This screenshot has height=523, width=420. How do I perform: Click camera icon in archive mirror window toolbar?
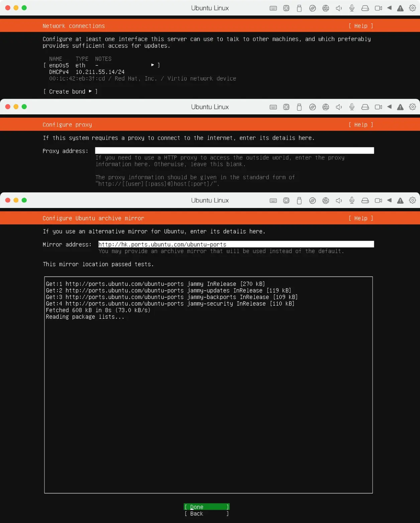(x=378, y=201)
